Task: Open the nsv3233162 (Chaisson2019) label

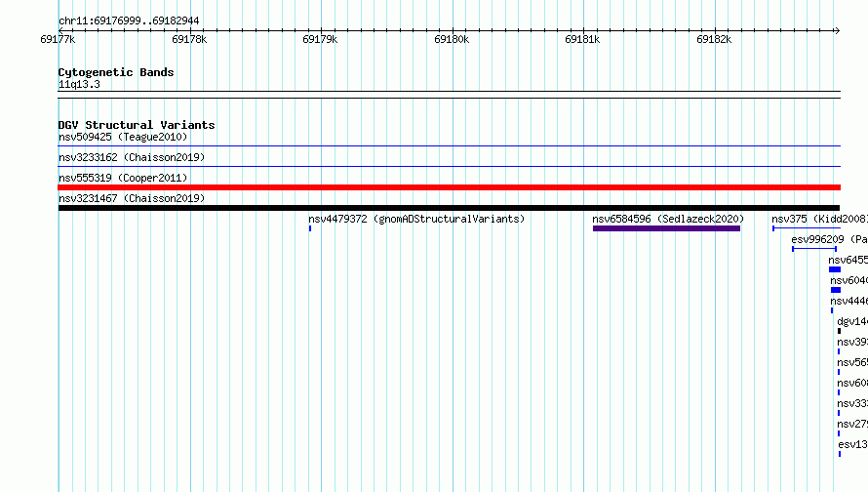Action: 132,157
